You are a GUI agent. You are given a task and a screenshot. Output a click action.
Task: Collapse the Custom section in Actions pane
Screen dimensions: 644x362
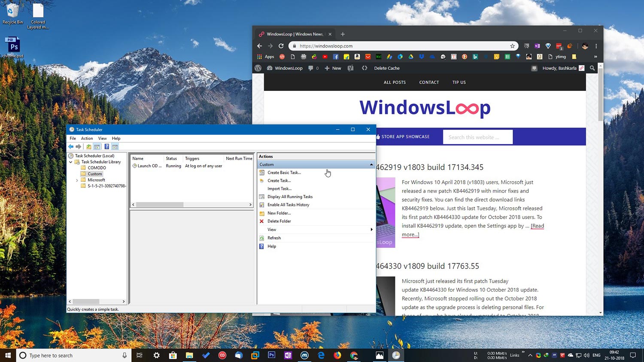[371, 164]
